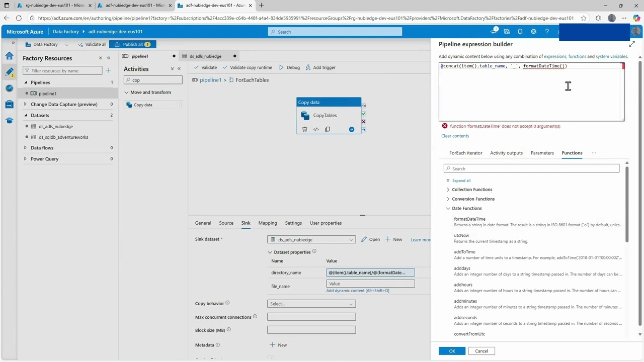
Task: Switch to the Mapping tab
Action: coord(268,223)
